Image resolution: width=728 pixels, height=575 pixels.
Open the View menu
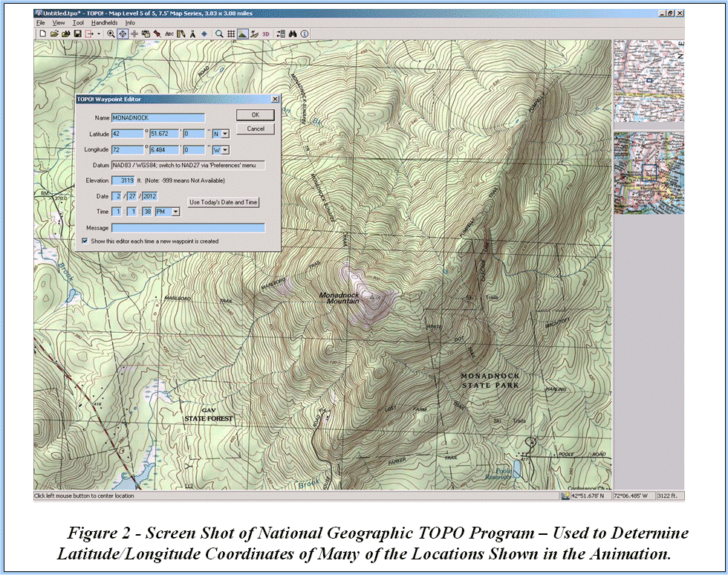coord(59,22)
